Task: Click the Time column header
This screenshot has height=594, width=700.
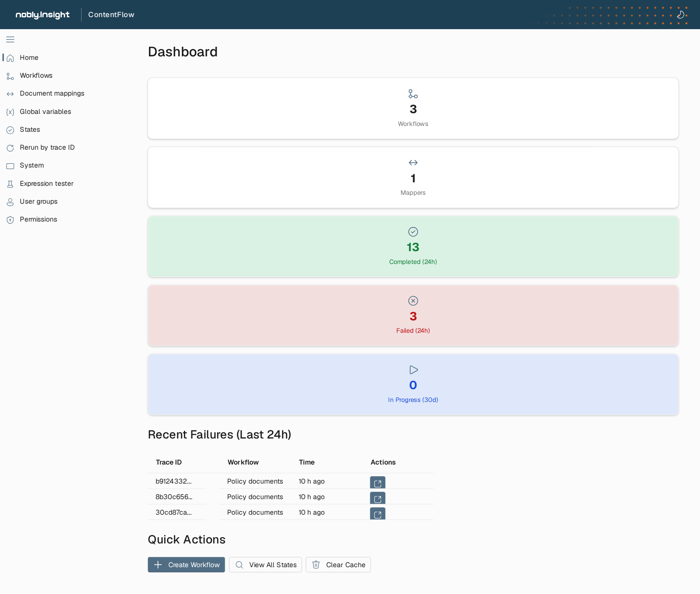Action: click(x=307, y=462)
